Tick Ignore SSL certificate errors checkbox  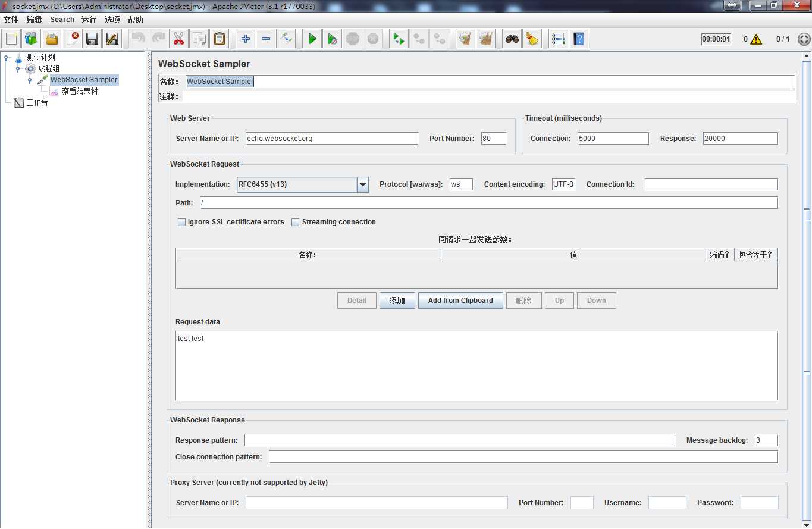click(182, 223)
